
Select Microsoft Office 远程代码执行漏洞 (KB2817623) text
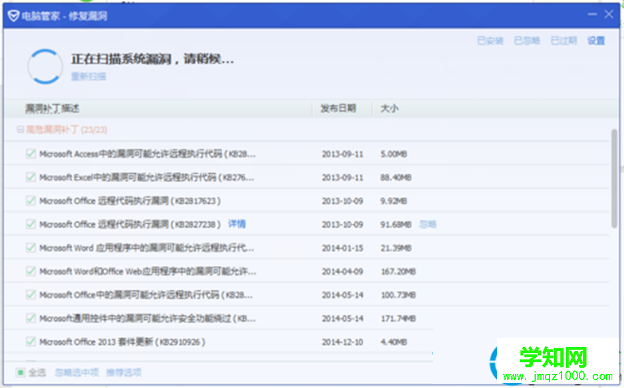pos(130,201)
